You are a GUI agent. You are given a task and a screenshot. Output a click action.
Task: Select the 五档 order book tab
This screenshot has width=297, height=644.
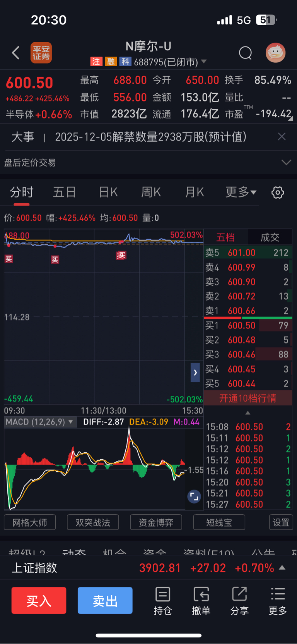225,237
